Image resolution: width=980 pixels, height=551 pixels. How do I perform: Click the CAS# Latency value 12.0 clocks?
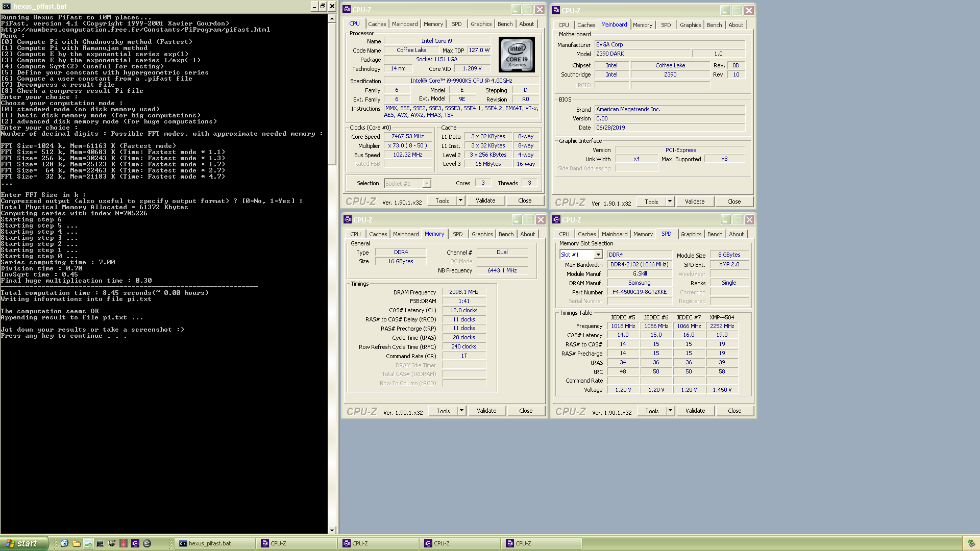[463, 310]
